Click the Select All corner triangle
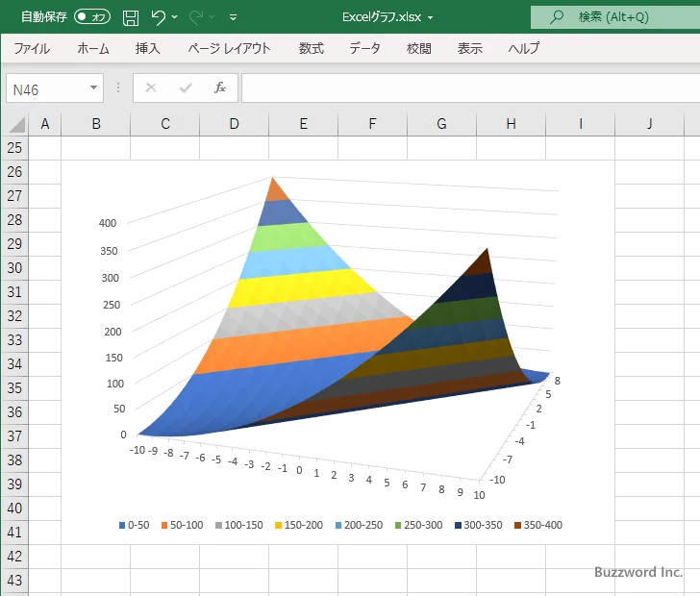The image size is (700, 596). (17, 125)
